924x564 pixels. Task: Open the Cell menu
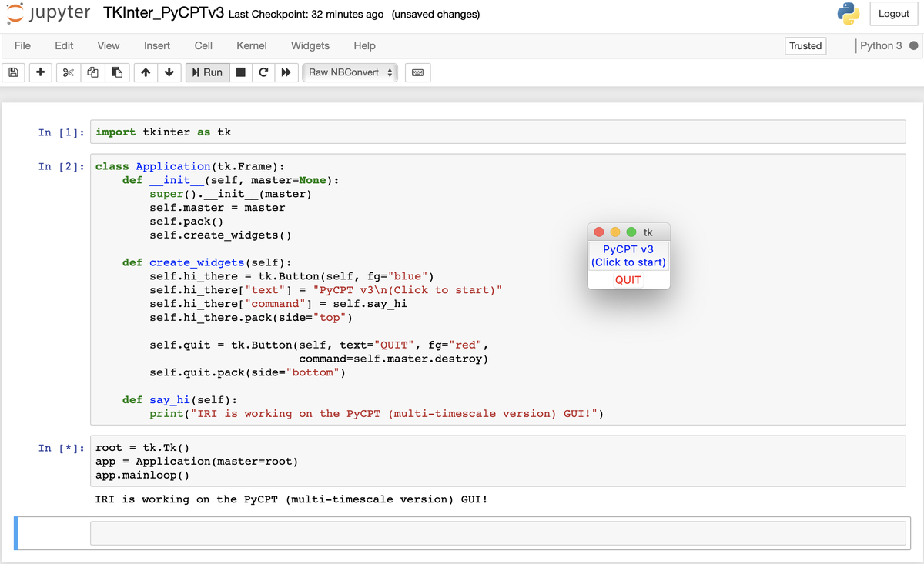point(203,45)
